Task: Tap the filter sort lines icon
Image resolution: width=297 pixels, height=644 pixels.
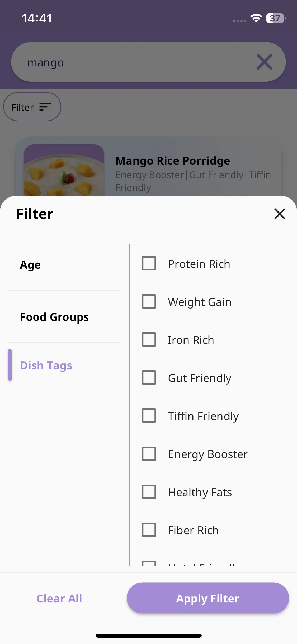Action: (45, 107)
